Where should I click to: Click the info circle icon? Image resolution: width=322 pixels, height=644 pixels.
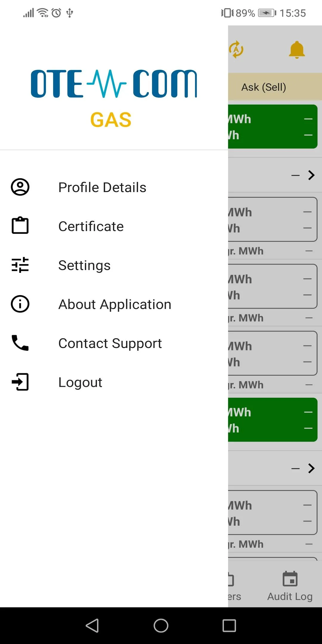20,304
